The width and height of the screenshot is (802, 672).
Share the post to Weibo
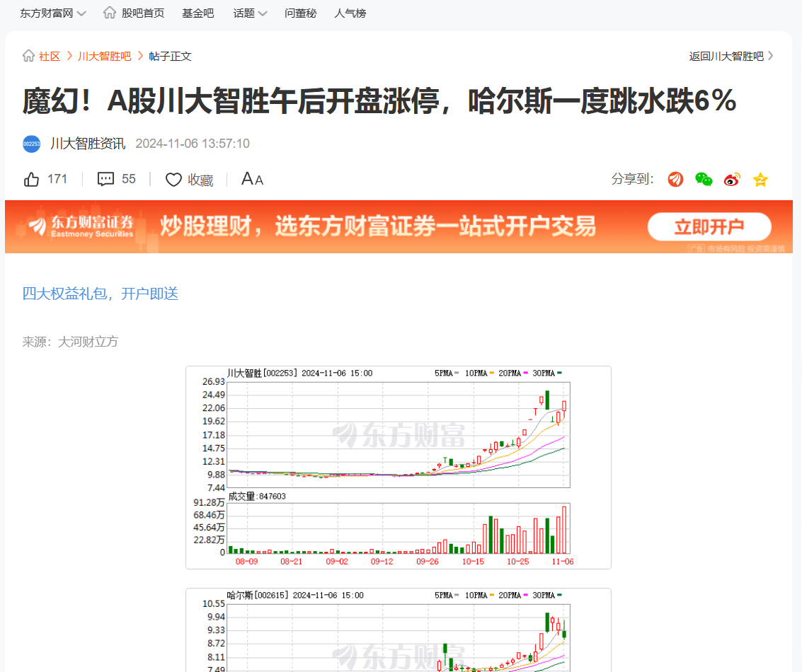732,179
